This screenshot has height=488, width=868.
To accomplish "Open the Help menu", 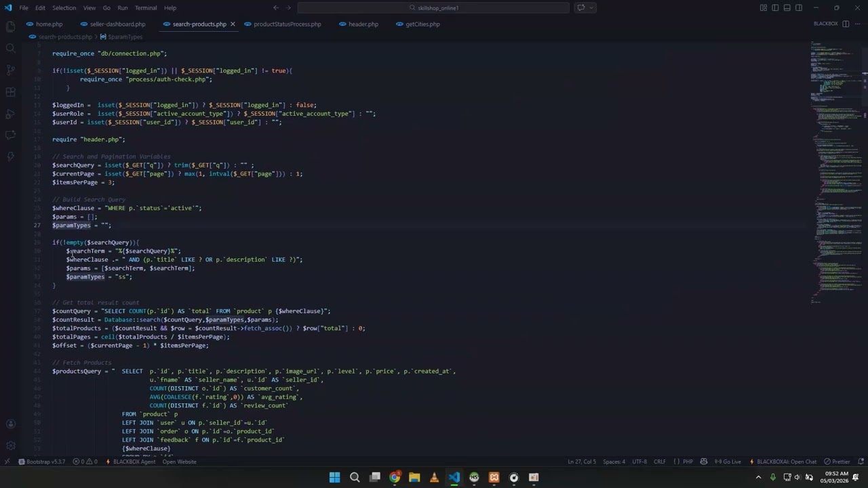I will pos(170,7).
